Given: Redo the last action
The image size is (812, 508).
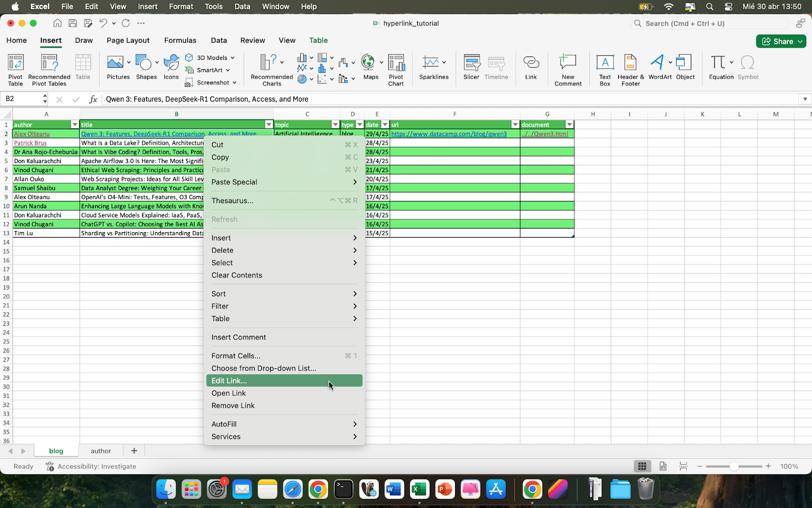Looking at the screenshot, I should point(126,23).
